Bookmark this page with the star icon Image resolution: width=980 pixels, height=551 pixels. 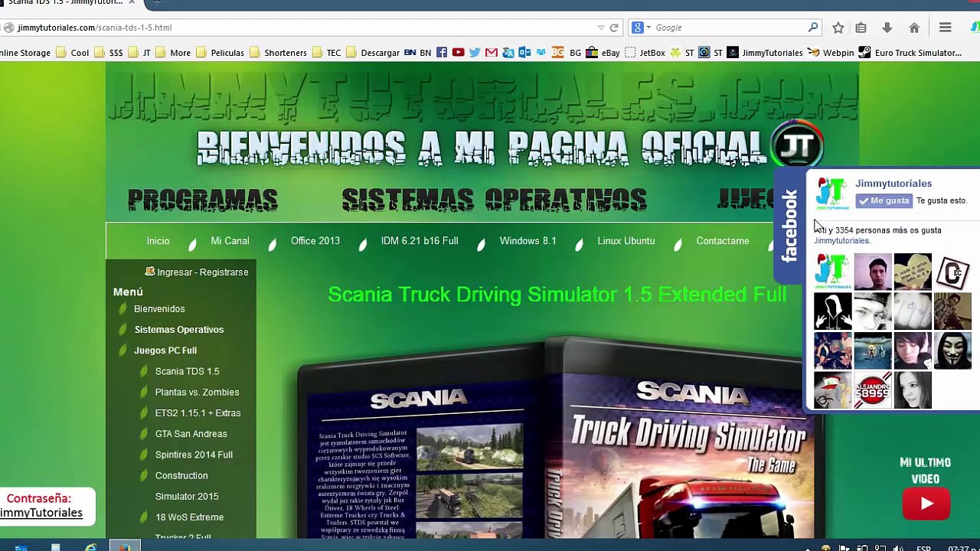click(838, 28)
